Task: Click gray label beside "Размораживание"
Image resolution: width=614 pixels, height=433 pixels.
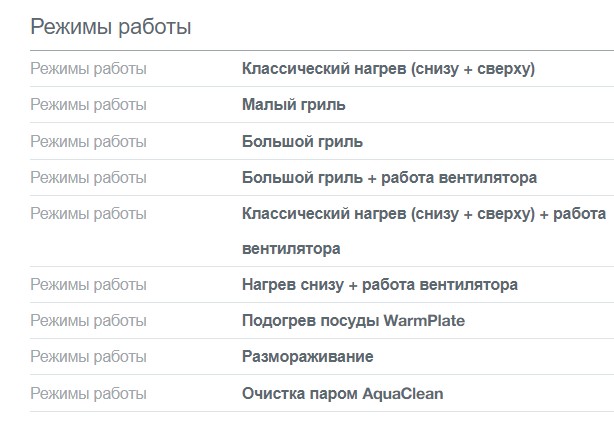Action: point(88,357)
